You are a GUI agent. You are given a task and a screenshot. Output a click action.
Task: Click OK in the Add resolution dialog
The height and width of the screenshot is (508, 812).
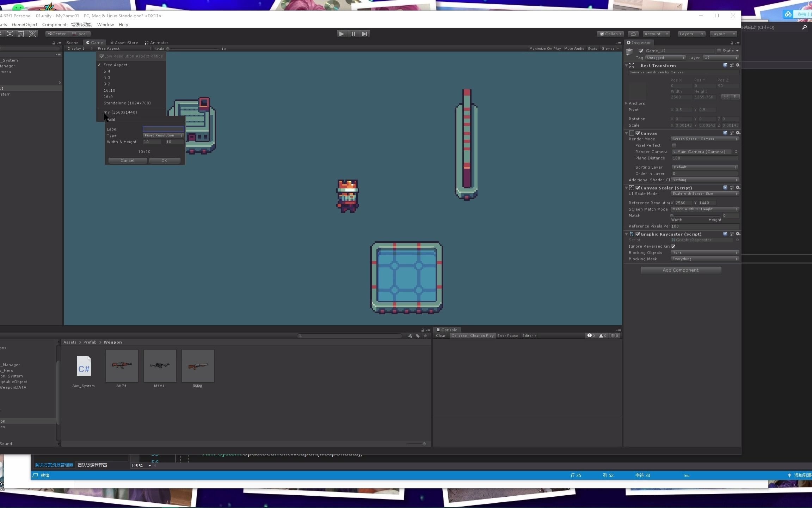tap(165, 160)
